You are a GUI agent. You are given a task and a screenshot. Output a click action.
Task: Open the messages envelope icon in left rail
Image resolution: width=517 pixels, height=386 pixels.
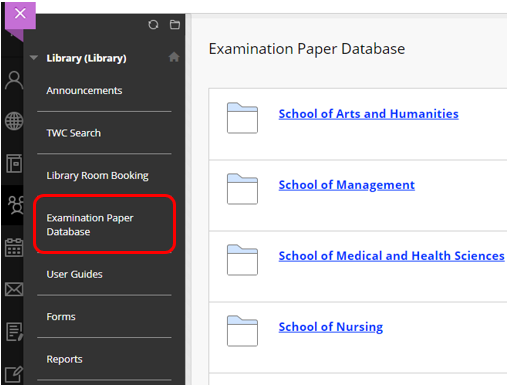pos(14,289)
